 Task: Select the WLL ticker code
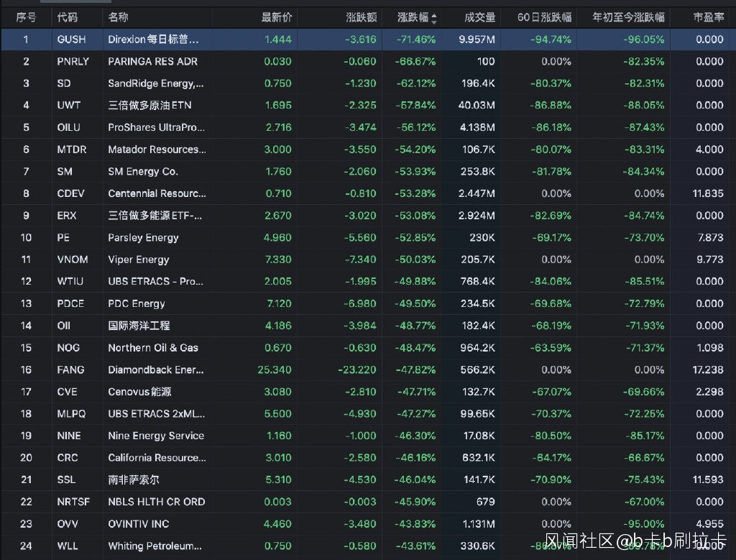(x=68, y=546)
